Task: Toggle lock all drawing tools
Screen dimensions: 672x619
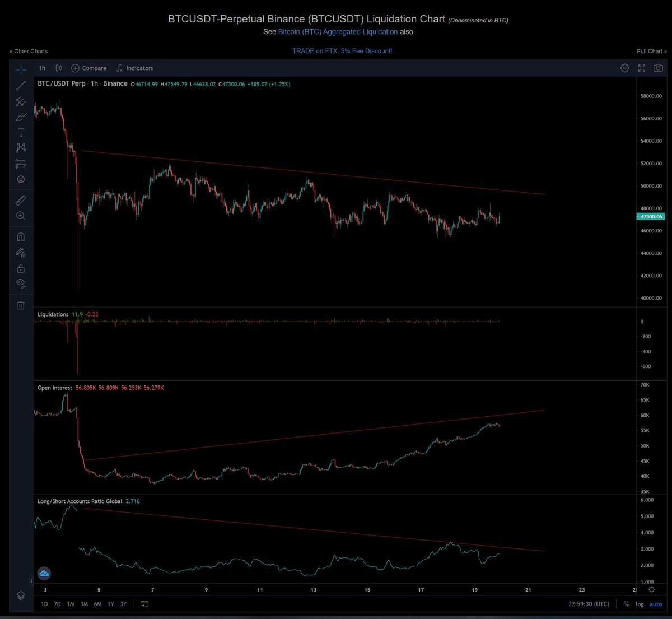Action: (x=21, y=268)
